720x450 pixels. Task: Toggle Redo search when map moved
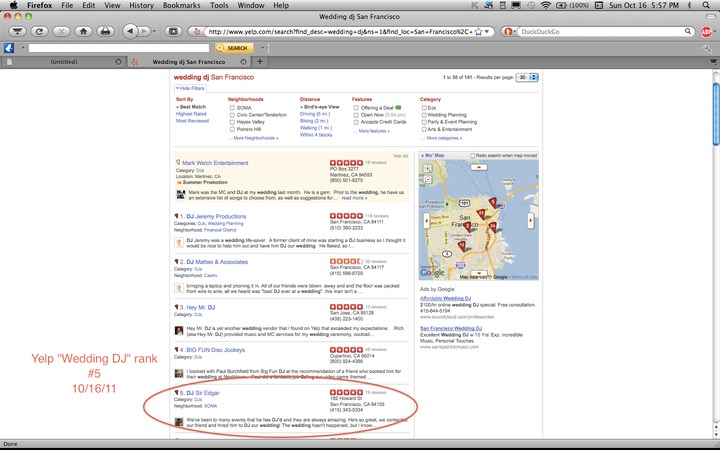[x=472, y=156]
